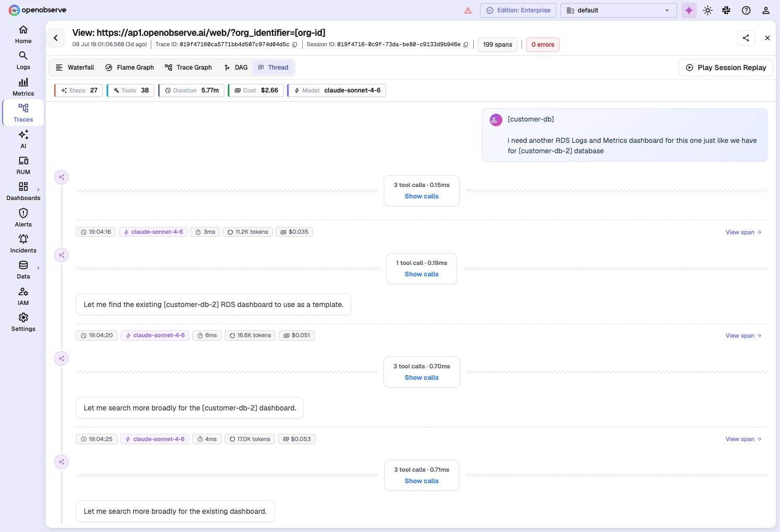780x532 pixels.
Task: Switch to the DAG tab
Action: tap(236, 68)
